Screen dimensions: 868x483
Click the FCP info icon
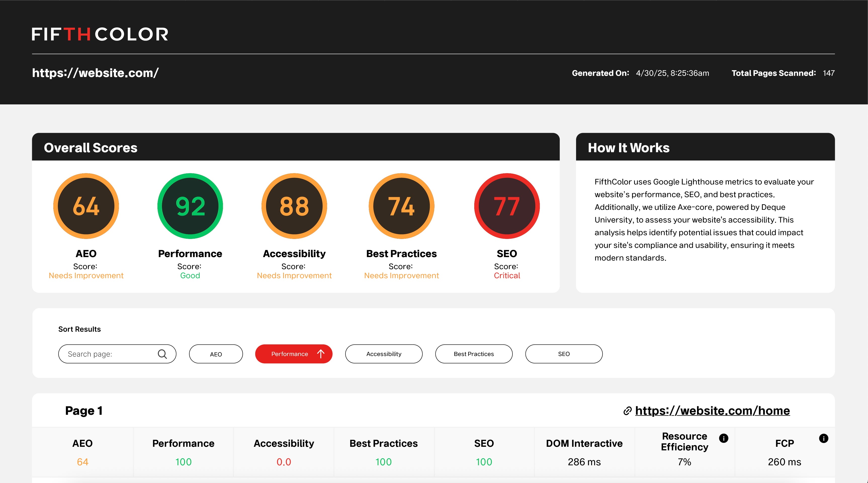(823, 438)
